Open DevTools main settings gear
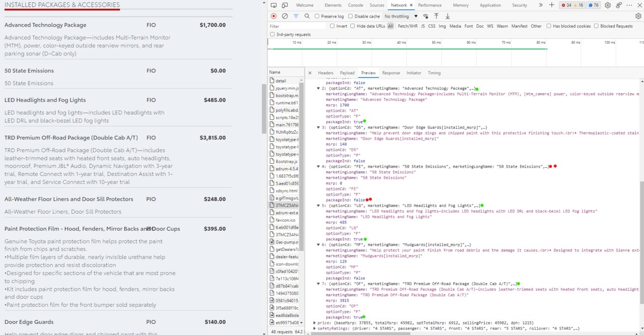The image size is (644, 335). (608, 5)
